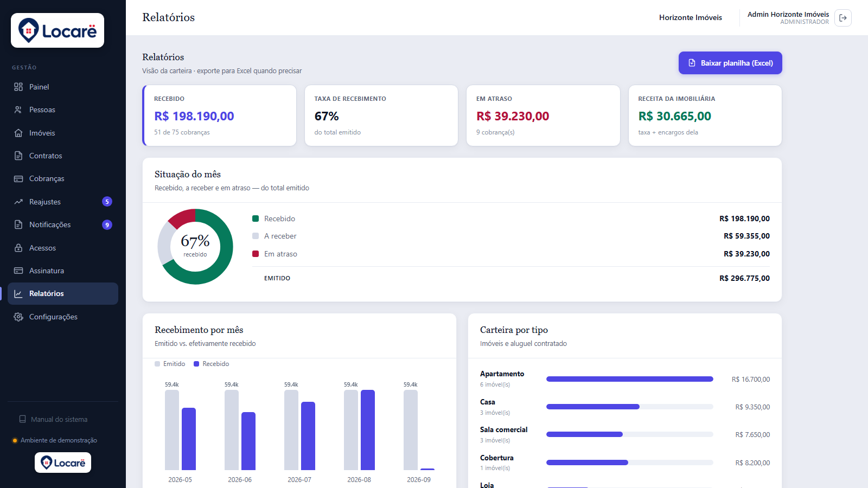This screenshot has width=868, height=488.
Task: Go to the Assinatura menu item
Action: pos(63,271)
